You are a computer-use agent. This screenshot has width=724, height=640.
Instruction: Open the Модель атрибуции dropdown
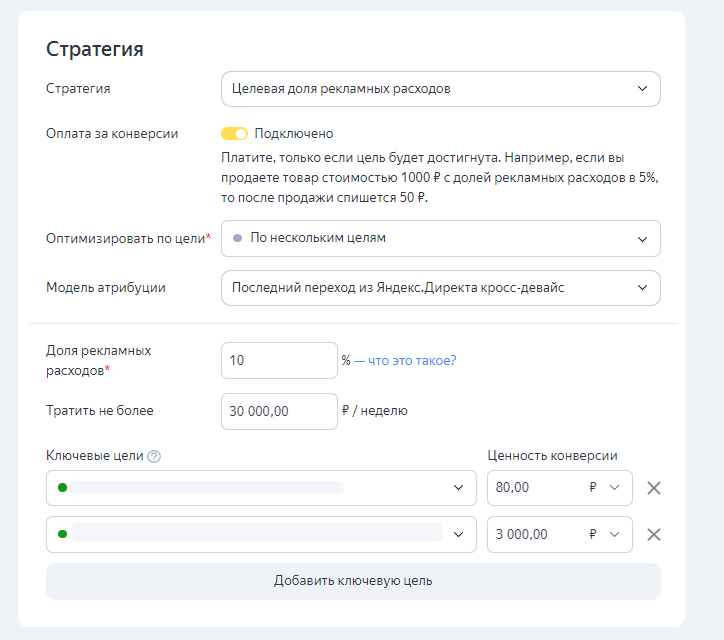pyautogui.click(x=440, y=288)
